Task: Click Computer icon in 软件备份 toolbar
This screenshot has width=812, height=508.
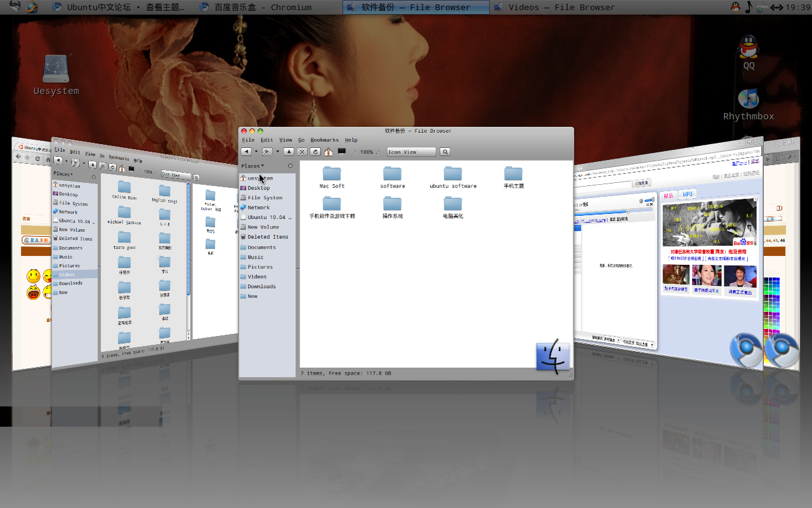Action: tap(342, 152)
